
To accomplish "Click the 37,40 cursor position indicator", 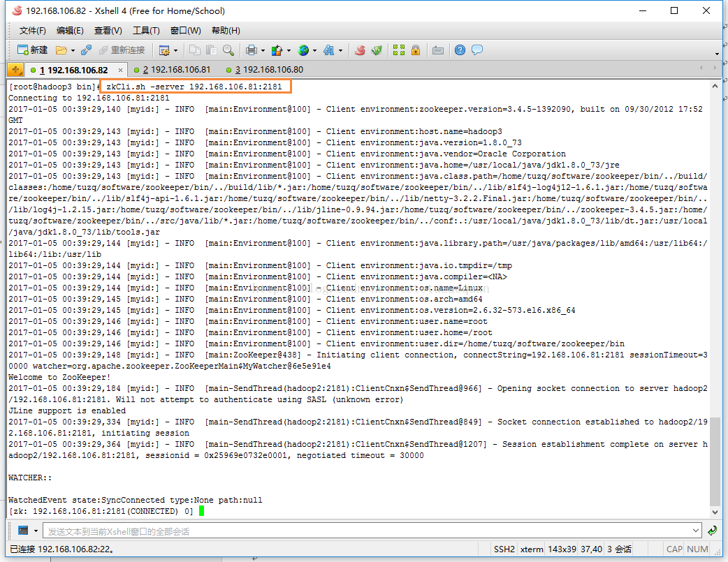I will (591, 549).
